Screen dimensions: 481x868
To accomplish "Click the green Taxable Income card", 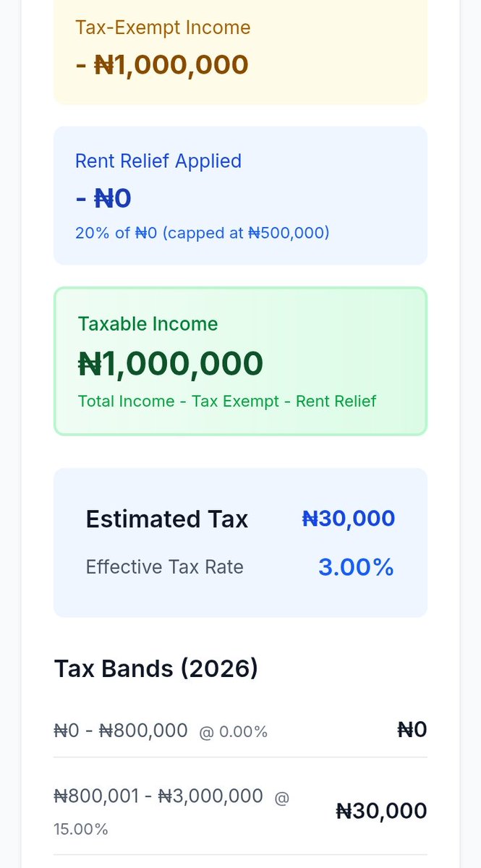I will (x=241, y=362).
